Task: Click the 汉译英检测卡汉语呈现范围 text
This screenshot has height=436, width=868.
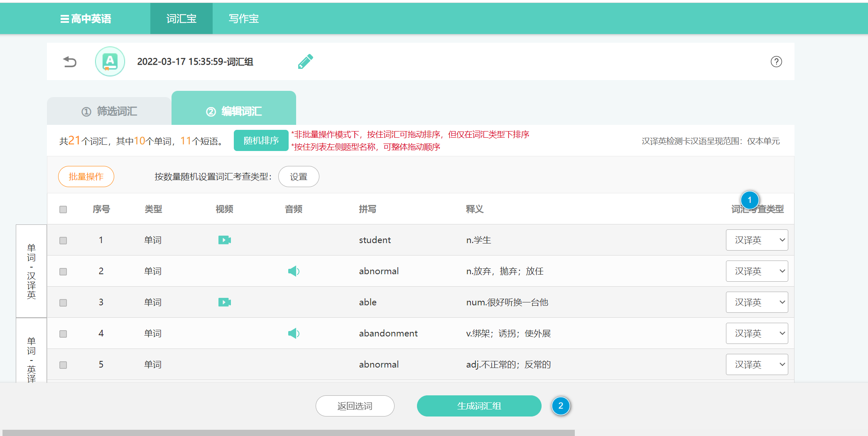Action: (711, 141)
